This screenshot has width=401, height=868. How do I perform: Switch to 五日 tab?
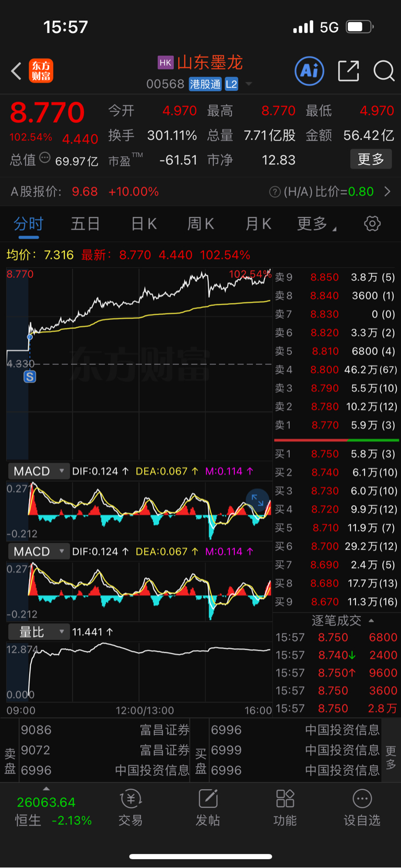[86, 224]
